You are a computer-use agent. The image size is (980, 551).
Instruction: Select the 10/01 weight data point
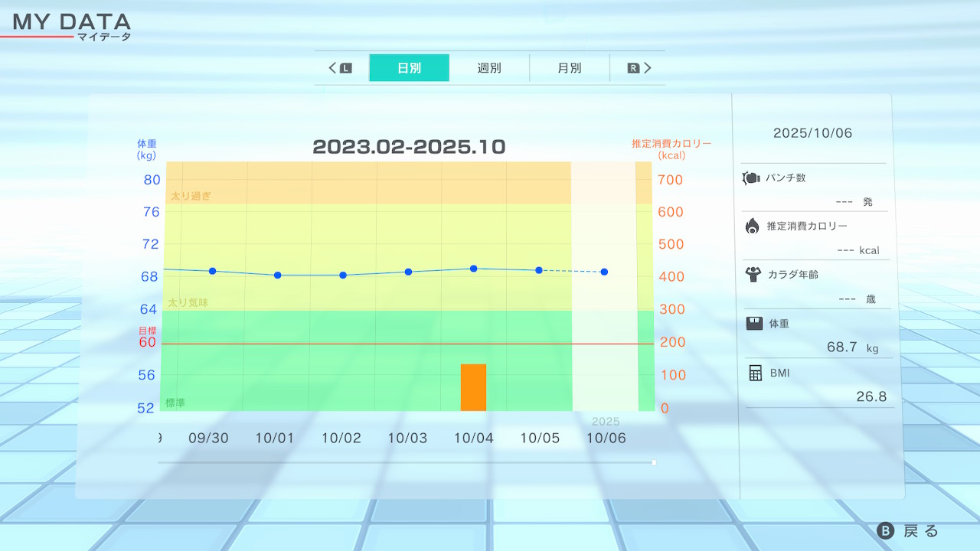(277, 275)
